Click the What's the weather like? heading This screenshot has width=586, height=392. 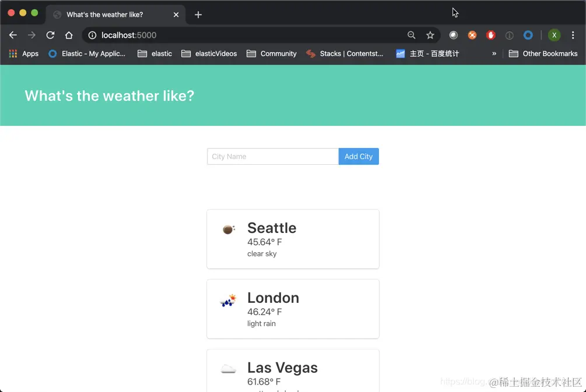(110, 96)
